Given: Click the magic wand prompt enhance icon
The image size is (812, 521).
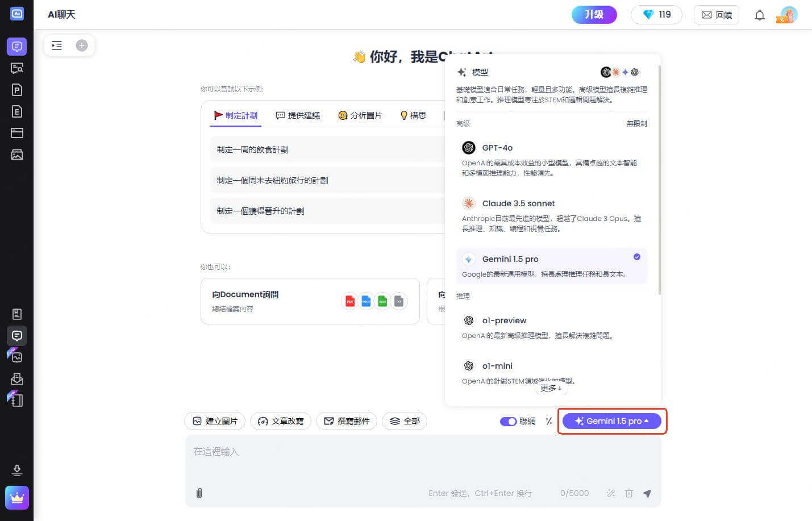Looking at the screenshot, I should 611,493.
